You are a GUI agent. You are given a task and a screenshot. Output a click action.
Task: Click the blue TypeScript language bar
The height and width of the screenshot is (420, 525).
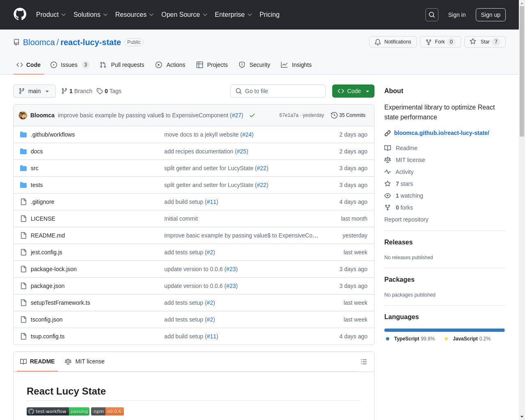[444, 330]
